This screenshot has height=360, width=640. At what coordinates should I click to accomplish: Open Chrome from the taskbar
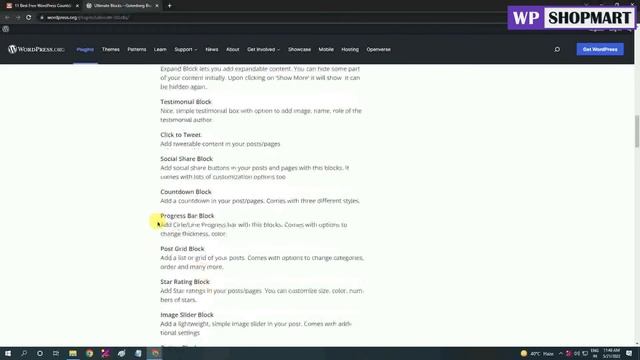(89, 353)
